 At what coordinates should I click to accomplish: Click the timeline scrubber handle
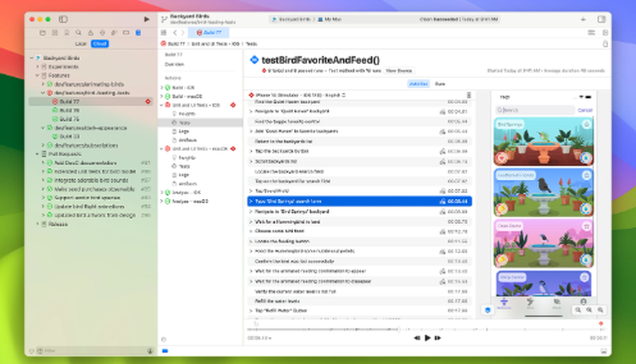pyautogui.click(x=398, y=330)
